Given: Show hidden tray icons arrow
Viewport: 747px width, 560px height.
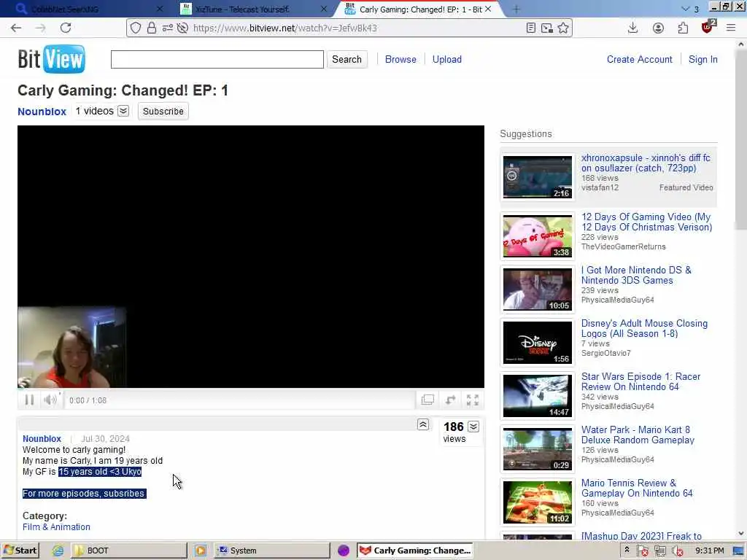Looking at the screenshot, I should 627,550.
